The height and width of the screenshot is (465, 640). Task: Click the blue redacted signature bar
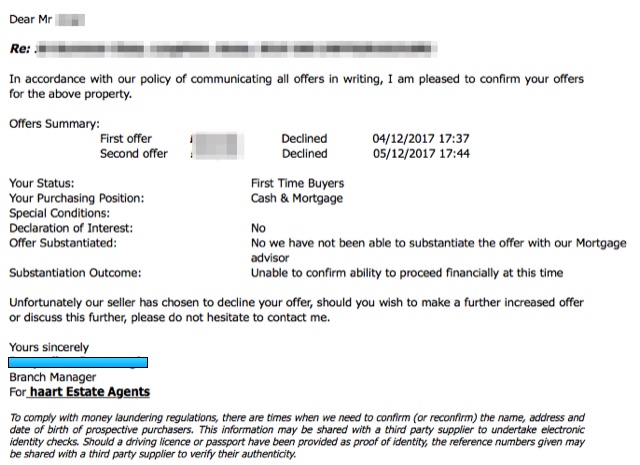pos(78,362)
